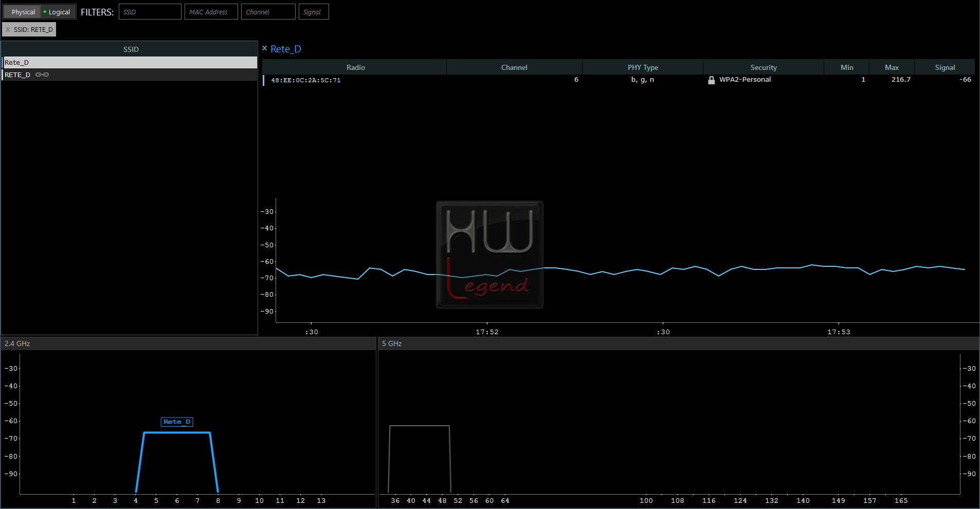Focus the Signal filter field

[x=314, y=12]
